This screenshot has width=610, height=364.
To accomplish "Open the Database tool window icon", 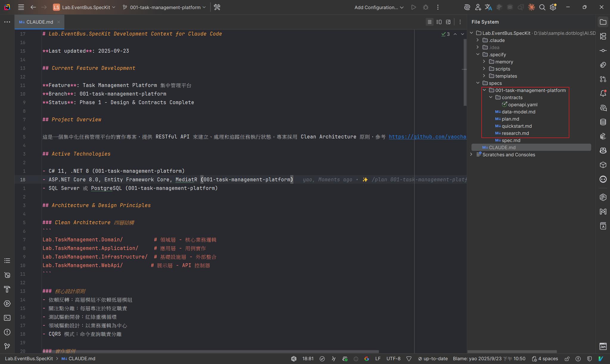I will 603,122.
